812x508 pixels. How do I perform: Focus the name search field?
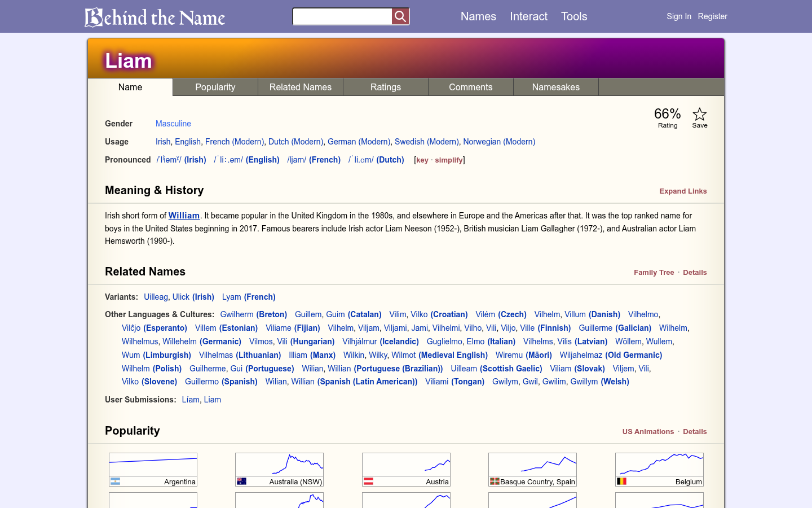342,16
